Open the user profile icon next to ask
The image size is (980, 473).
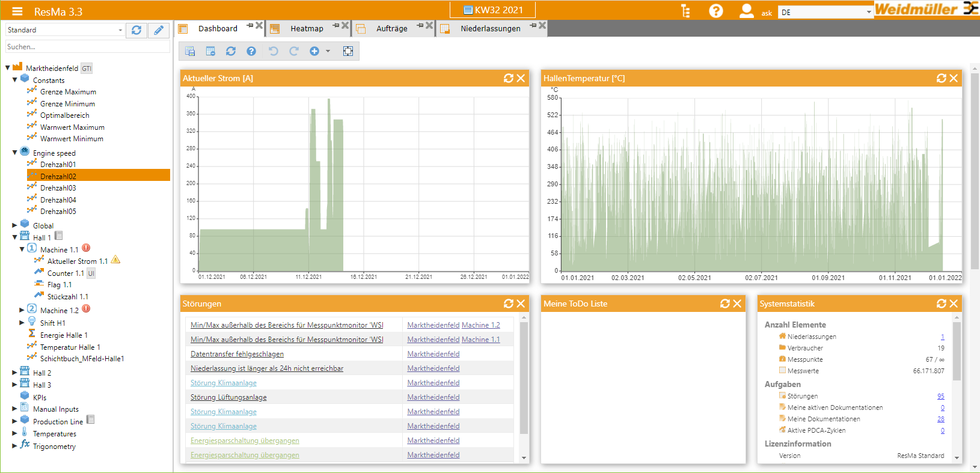[746, 11]
